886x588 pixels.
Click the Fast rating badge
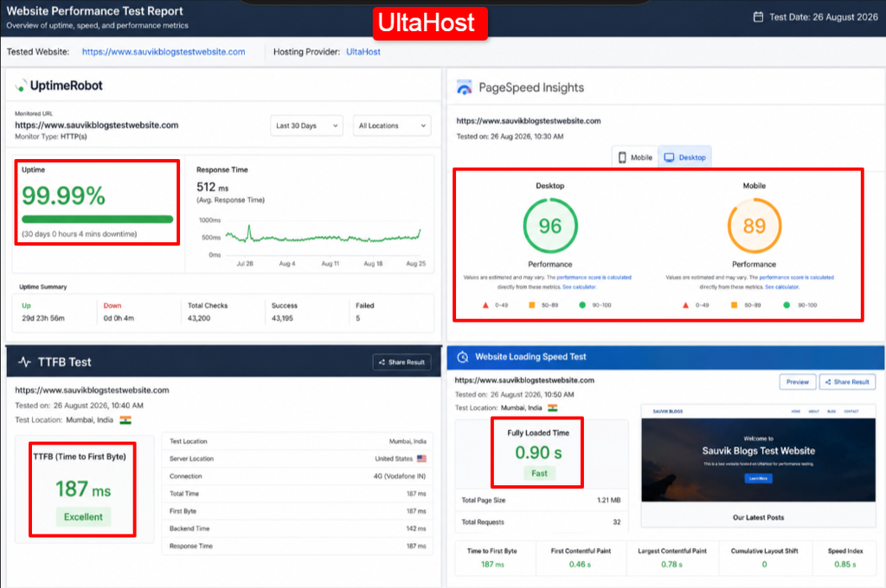tap(539, 473)
